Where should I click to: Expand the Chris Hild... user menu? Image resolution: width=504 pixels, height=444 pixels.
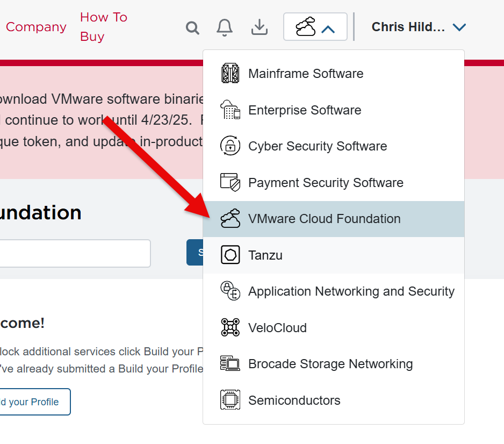[419, 27]
